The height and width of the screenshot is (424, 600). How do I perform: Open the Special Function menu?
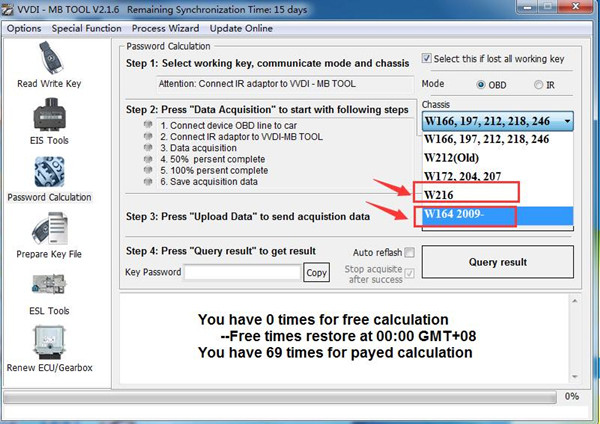pos(86,28)
